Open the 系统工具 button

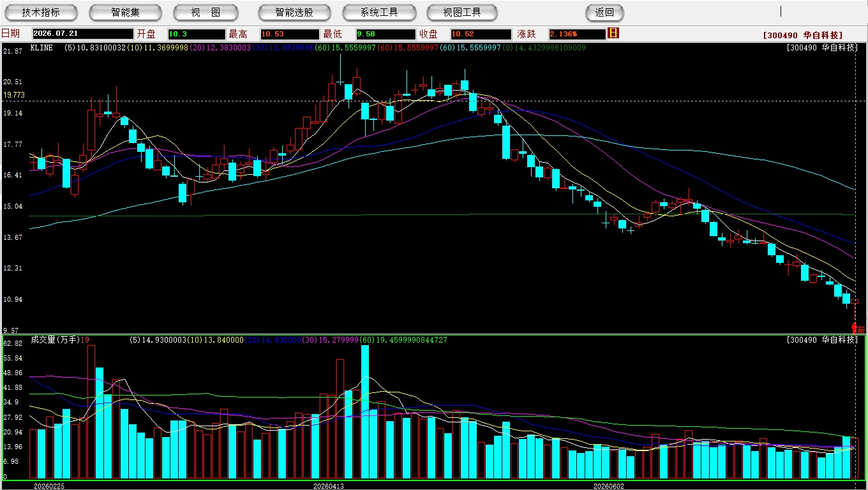pyautogui.click(x=379, y=12)
